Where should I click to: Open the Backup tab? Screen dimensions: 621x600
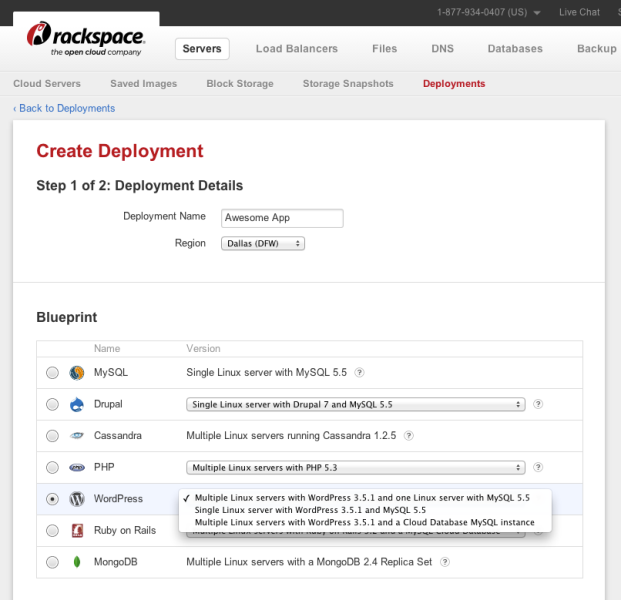[597, 49]
